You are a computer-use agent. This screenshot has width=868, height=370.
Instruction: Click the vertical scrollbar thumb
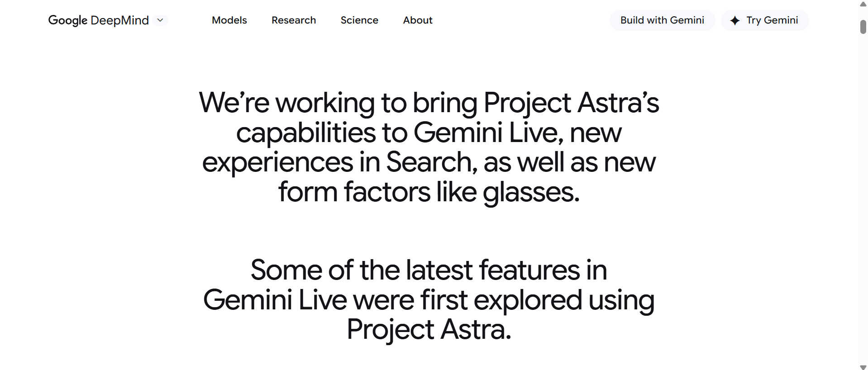[x=863, y=27]
